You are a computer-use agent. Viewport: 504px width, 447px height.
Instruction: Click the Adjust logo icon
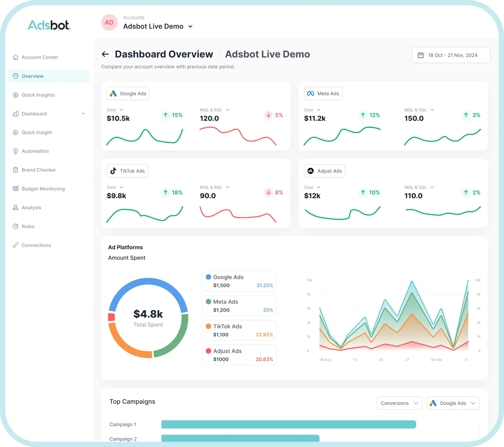click(x=311, y=171)
